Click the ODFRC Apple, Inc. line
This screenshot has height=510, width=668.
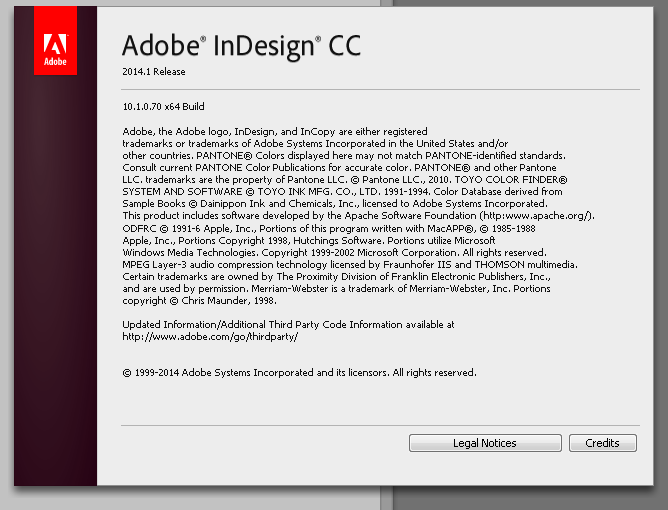click(329, 229)
